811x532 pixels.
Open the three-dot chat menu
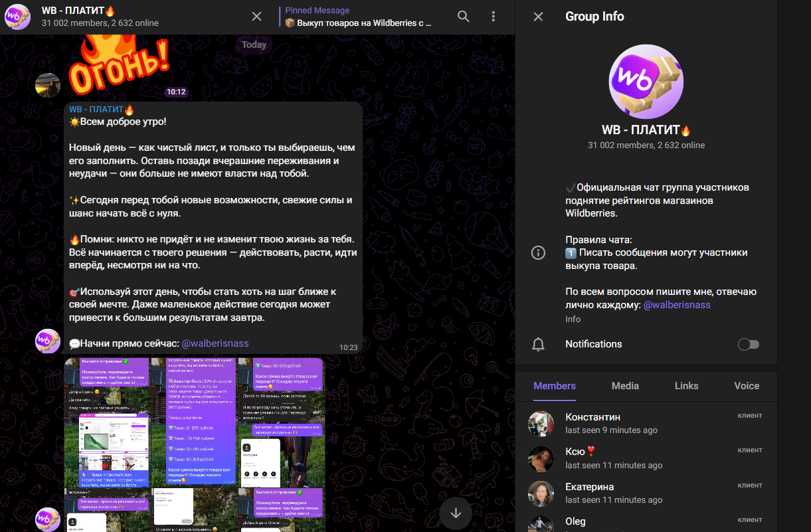(493, 17)
